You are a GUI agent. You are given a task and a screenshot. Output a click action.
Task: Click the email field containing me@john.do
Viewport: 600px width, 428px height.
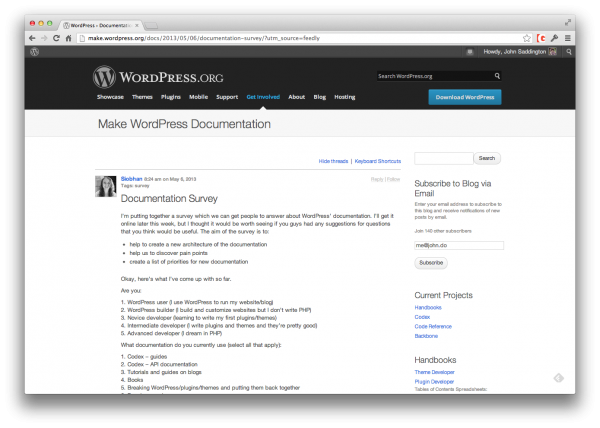[x=459, y=245]
